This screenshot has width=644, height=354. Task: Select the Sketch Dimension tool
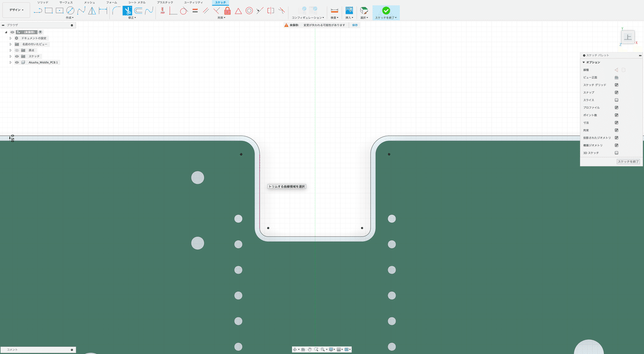[103, 10]
